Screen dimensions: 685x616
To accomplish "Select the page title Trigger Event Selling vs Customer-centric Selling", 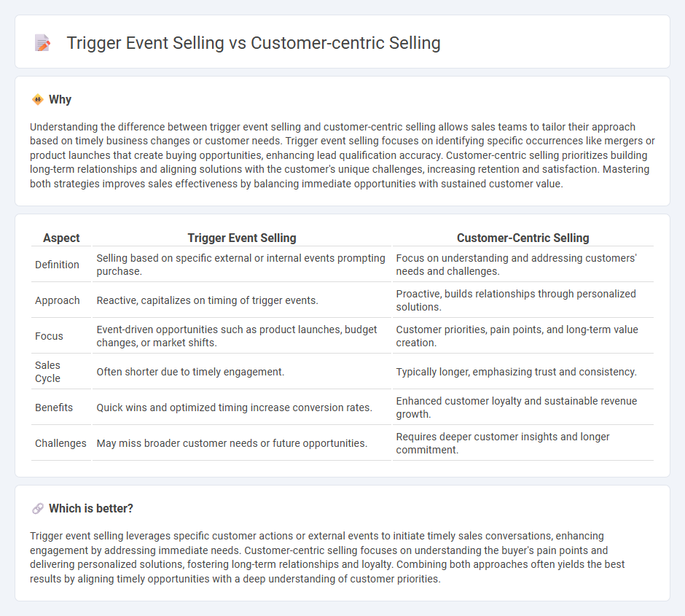I will tap(254, 43).
